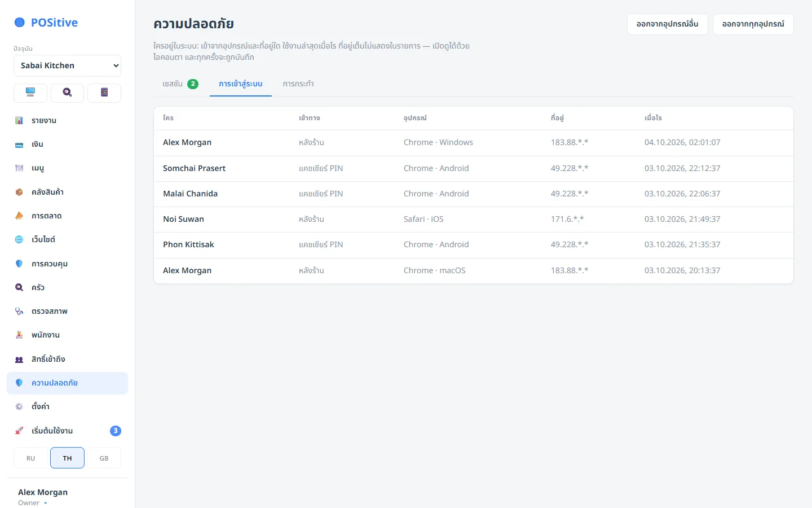Select the Somchai Prasert row
The height and width of the screenshot is (508, 812).
[x=474, y=168]
